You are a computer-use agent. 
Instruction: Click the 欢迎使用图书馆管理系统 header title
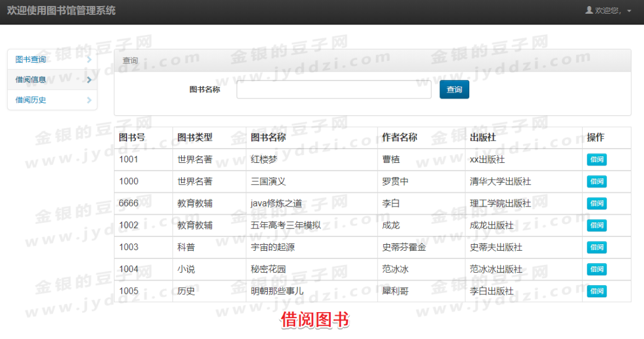(x=61, y=11)
